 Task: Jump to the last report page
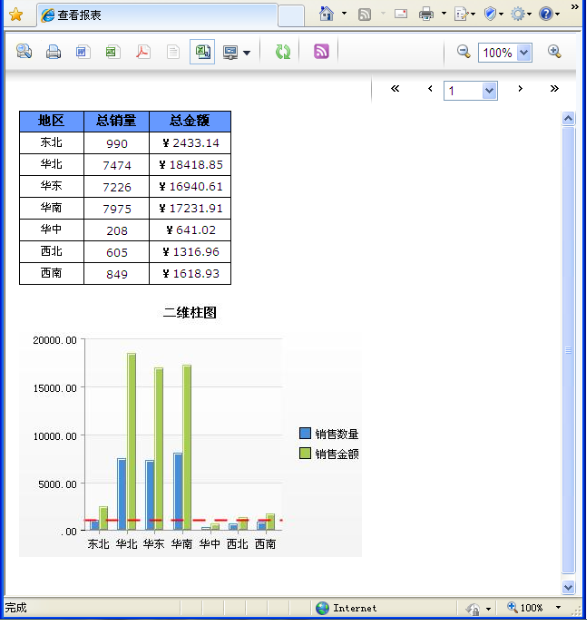pos(554,89)
